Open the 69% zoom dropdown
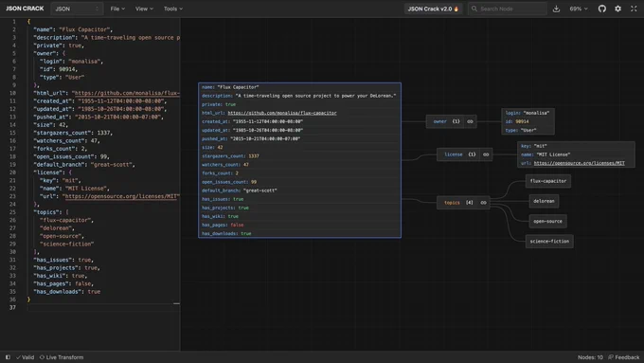This screenshot has height=363, width=644. click(579, 9)
